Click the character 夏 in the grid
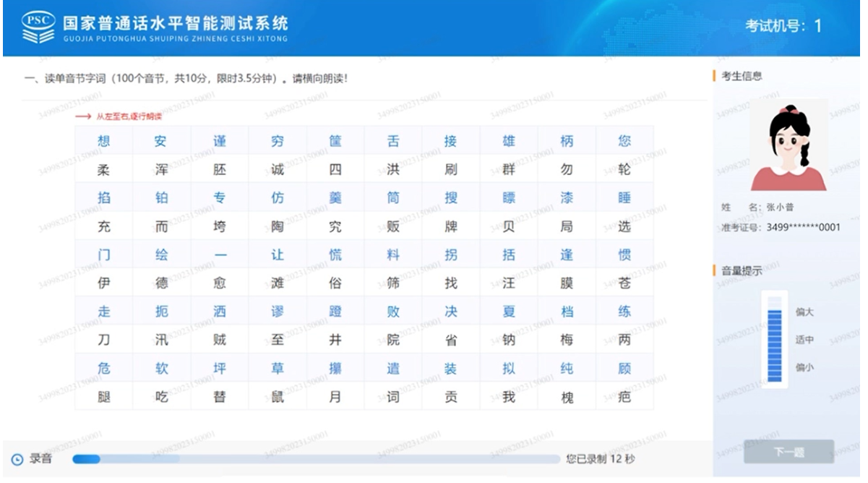Screen dimensions: 868x483 pyautogui.click(x=509, y=312)
